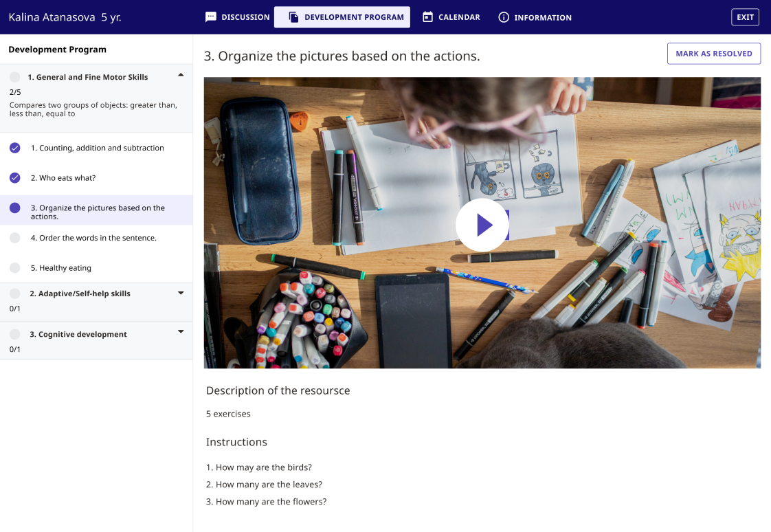Click the '2/5' progress count

click(x=15, y=92)
